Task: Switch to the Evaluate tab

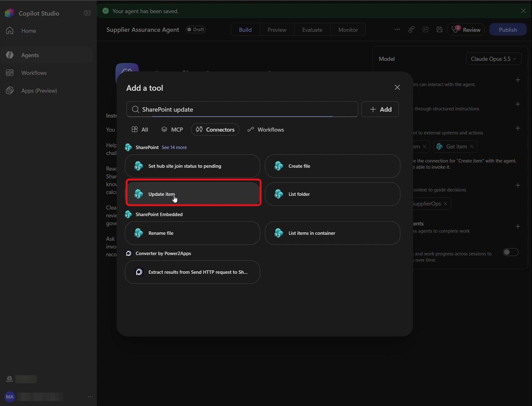Action: [312, 30]
